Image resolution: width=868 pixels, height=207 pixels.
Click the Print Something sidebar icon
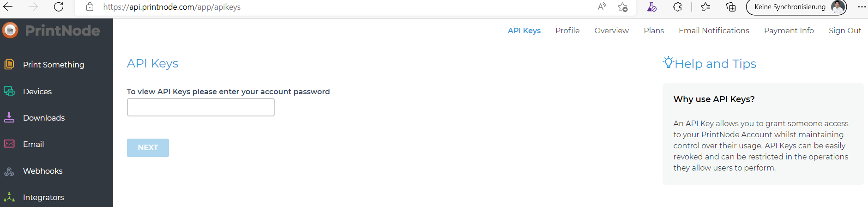click(9, 64)
